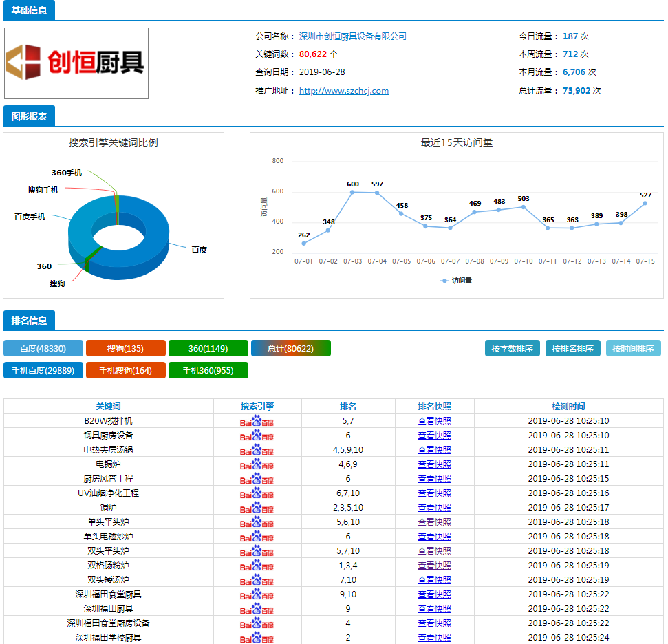668x644 pixels.
Task: Click Baidu icon in 厨房风管工程 row
Action: [x=257, y=479]
